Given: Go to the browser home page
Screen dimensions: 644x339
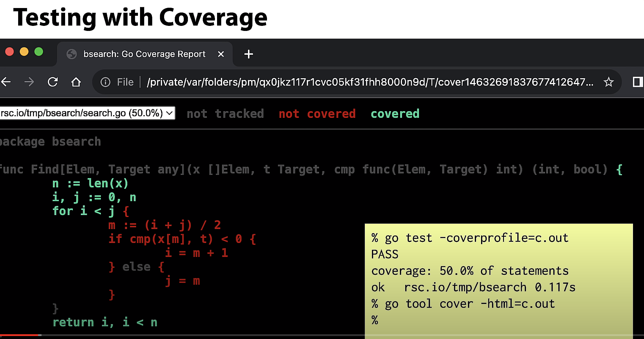Looking at the screenshot, I should coord(76,82).
